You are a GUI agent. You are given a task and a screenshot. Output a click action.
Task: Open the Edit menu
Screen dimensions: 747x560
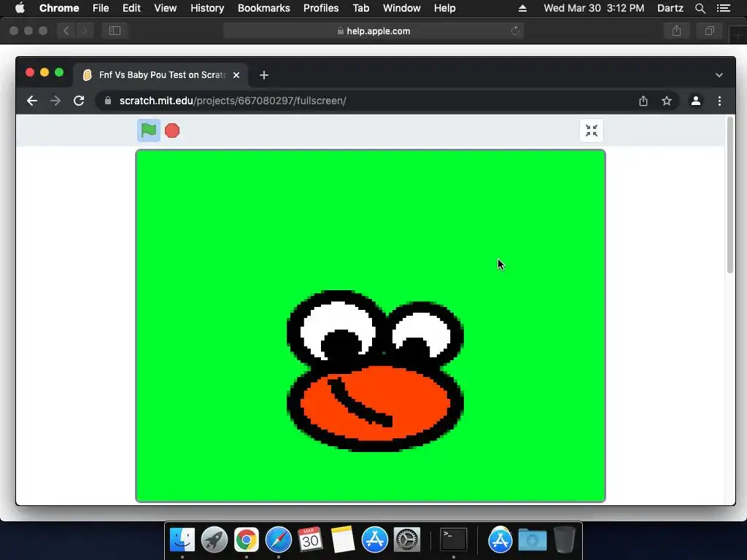pyautogui.click(x=131, y=8)
